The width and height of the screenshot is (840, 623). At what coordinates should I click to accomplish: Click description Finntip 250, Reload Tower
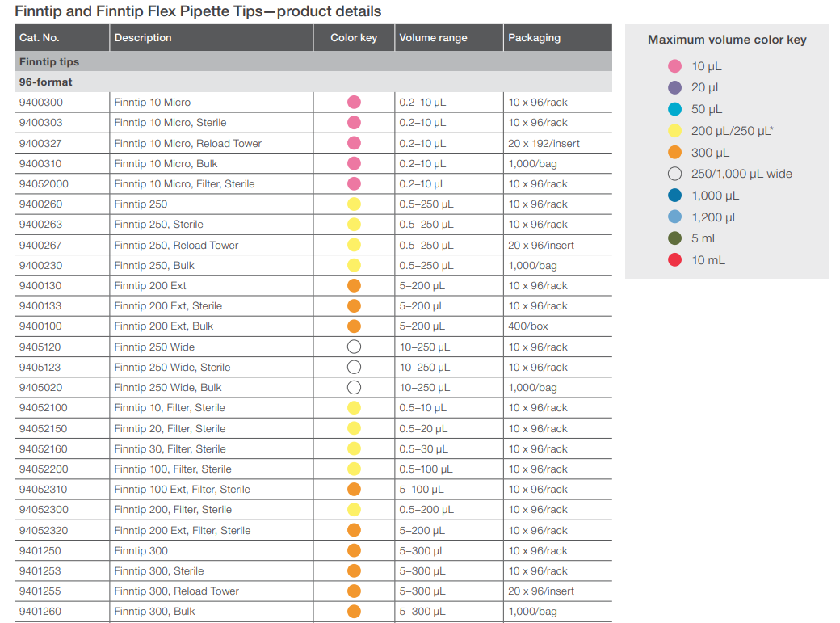click(x=176, y=246)
